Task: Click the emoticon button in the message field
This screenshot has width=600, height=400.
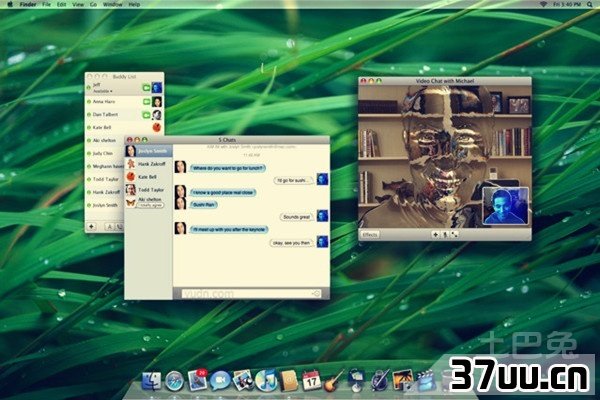Action: point(316,294)
